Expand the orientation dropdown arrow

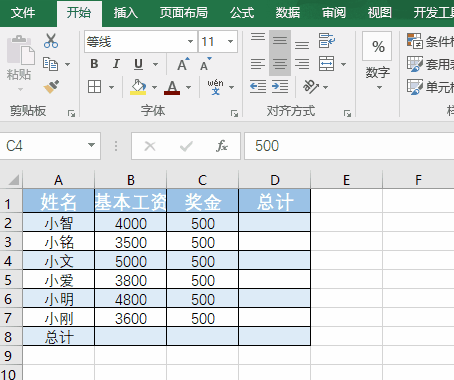pyautogui.click(x=326, y=87)
